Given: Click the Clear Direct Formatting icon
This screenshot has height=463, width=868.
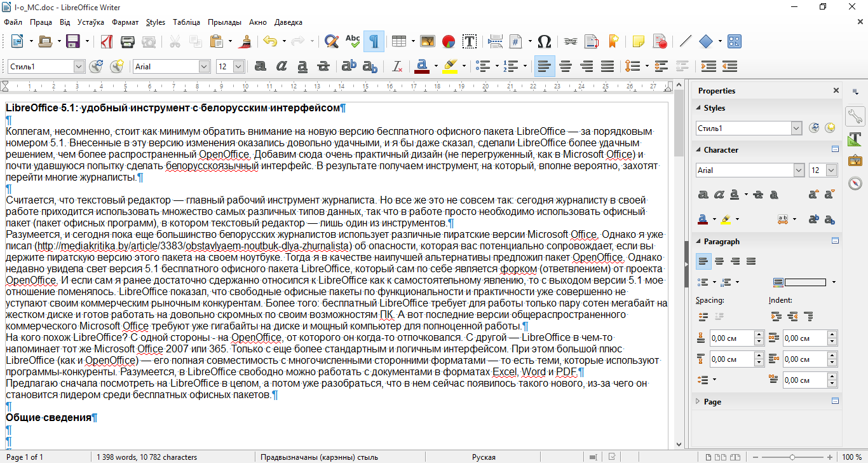Looking at the screenshot, I should tap(397, 66).
